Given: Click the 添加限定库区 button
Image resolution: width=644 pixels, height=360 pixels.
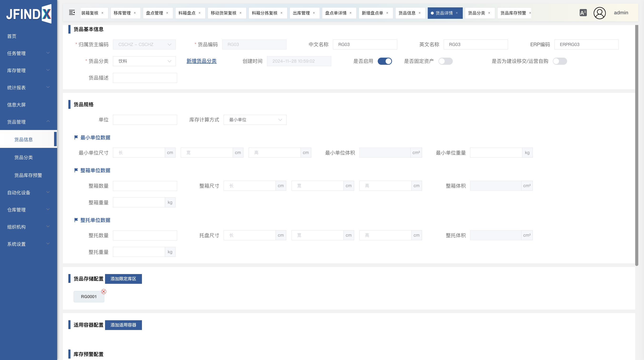Looking at the screenshot, I should (x=123, y=279).
